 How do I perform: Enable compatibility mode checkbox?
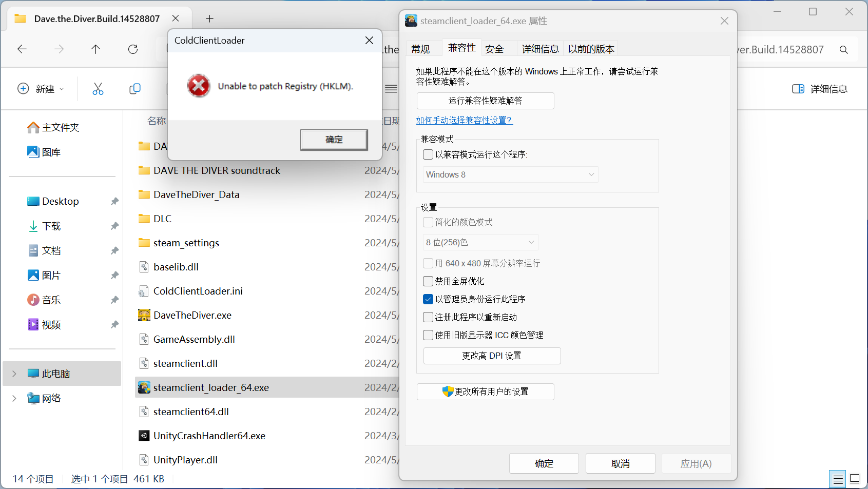428,154
